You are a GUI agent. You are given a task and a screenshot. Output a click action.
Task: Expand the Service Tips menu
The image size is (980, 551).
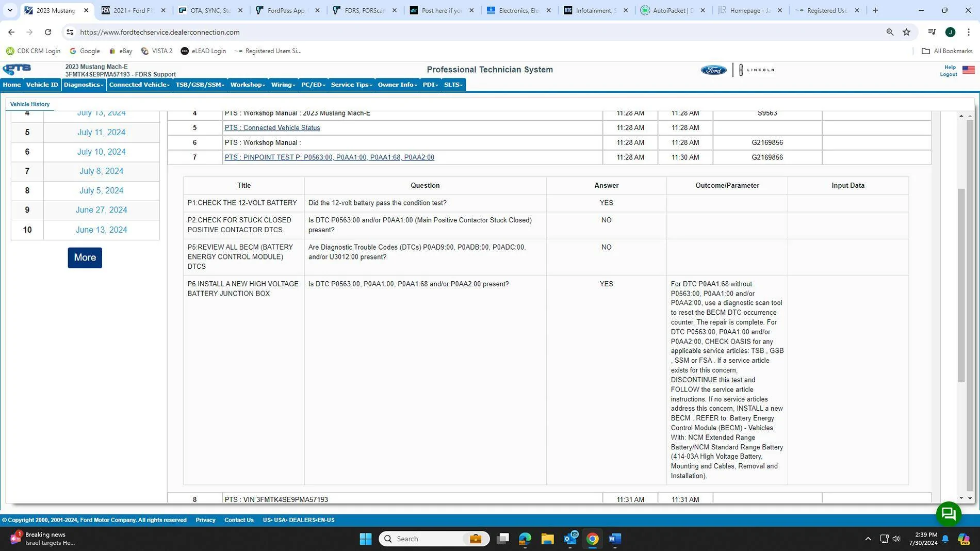point(352,85)
